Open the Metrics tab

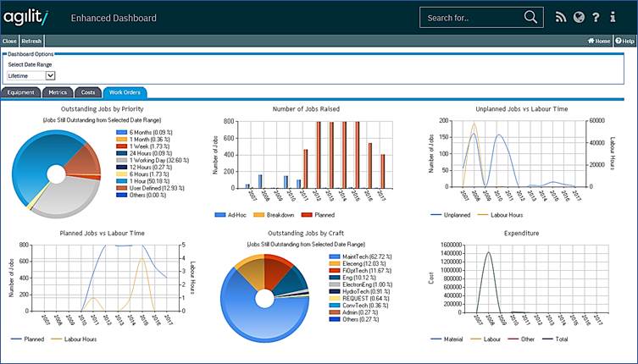click(58, 91)
